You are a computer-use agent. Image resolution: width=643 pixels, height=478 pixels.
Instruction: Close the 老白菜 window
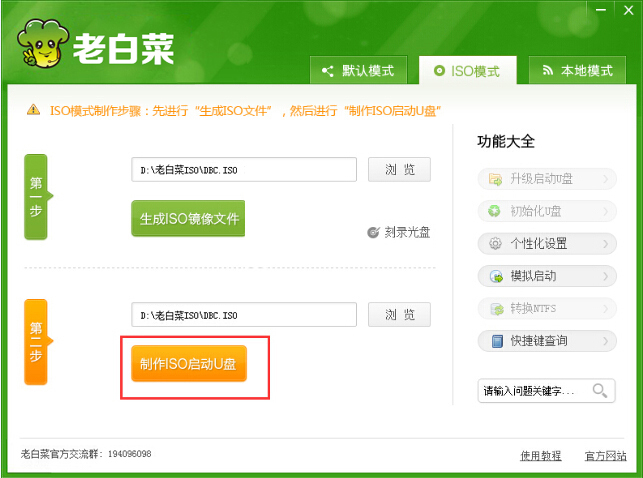click(x=628, y=10)
